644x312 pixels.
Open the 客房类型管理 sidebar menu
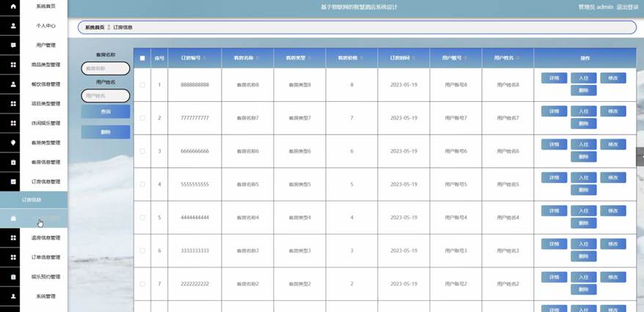(34, 143)
